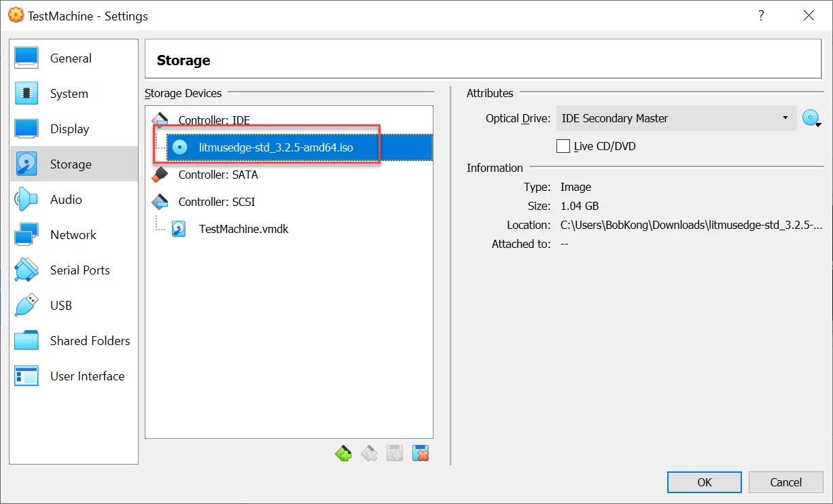Open the User Interface settings category
This screenshot has height=504, width=833.
click(x=73, y=376)
